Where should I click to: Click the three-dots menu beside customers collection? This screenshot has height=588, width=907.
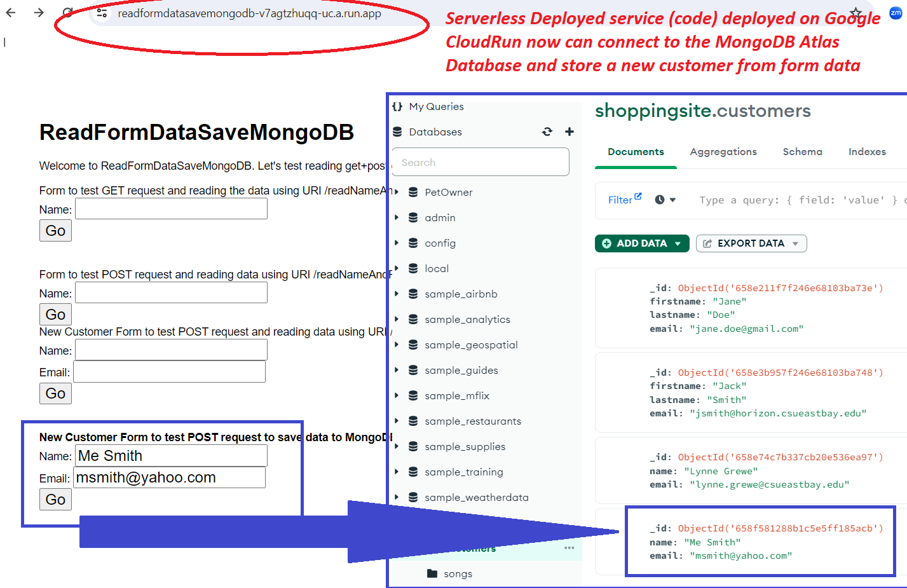(x=569, y=548)
